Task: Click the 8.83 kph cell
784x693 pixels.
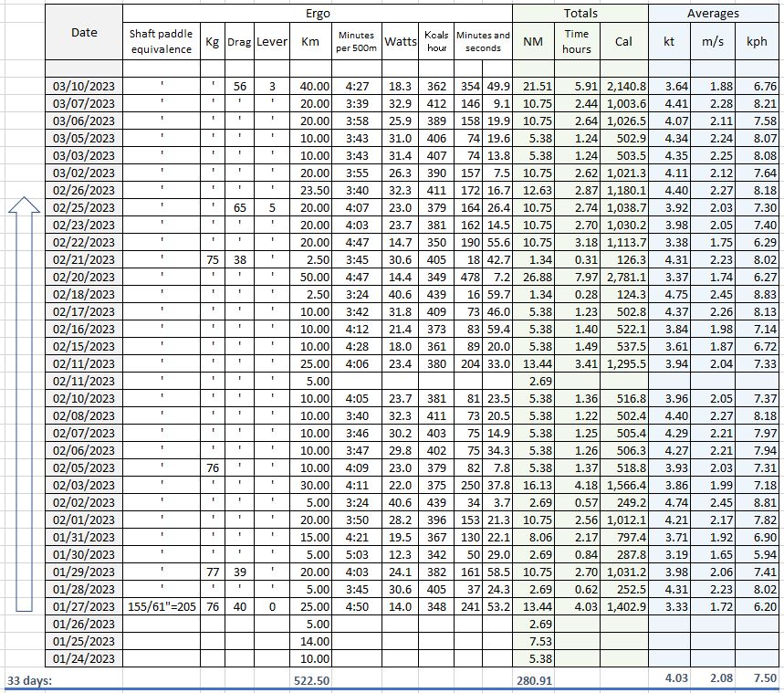Action: point(757,294)
